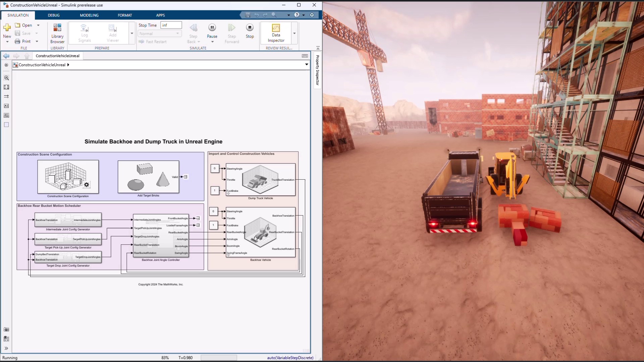644x362 pixels.
Task: Switch to the MODELING tab
Action: coord(89,15)
